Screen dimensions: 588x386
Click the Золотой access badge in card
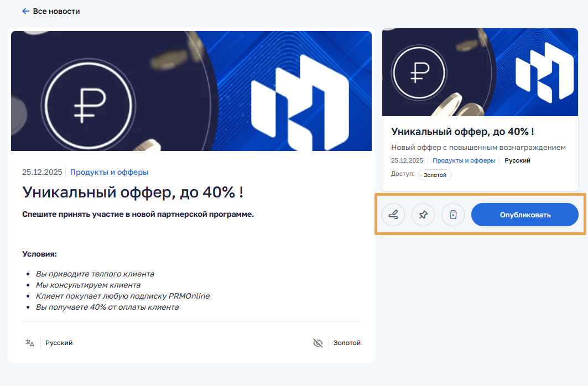435,175
